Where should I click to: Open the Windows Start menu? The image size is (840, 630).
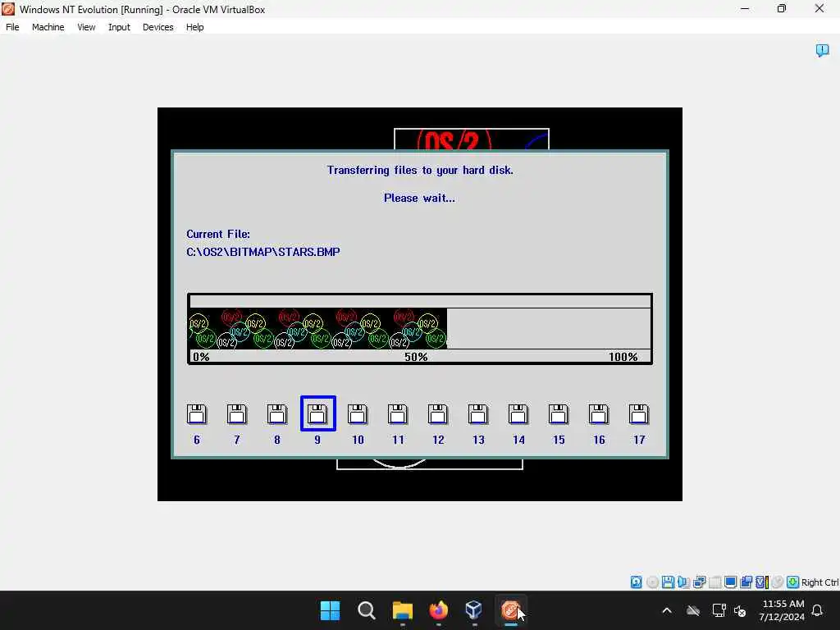(x=330, y=610)
